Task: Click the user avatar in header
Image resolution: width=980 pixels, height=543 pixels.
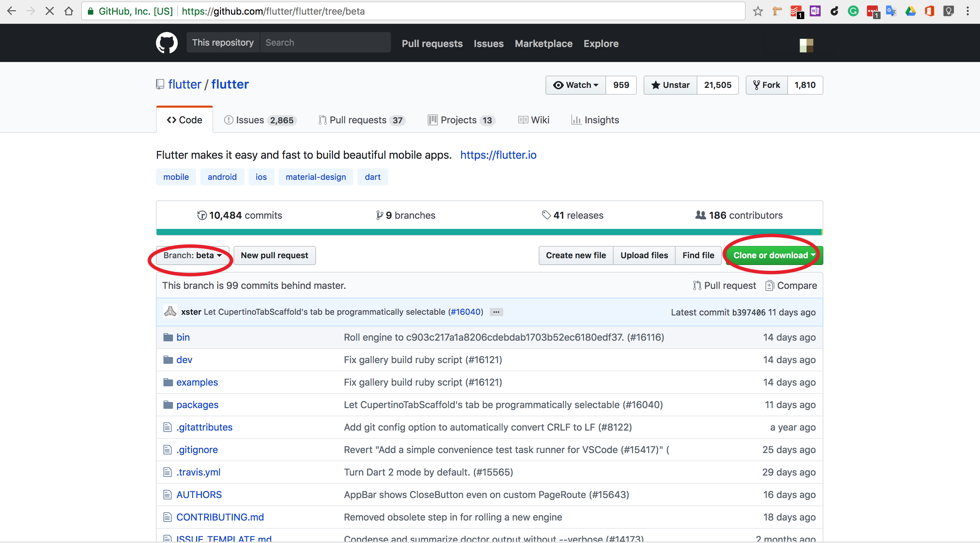Action: (806, 45)
